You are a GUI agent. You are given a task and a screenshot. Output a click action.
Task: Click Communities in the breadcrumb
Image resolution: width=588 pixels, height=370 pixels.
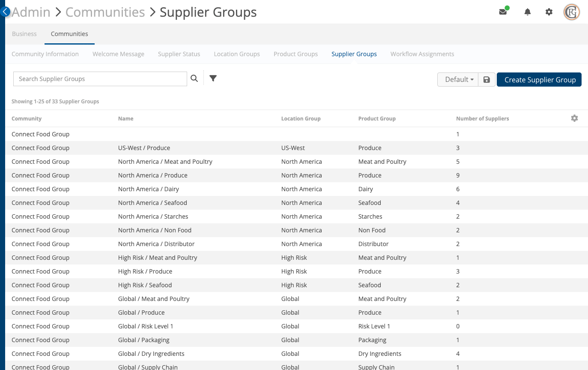click(x=105, y=12)
